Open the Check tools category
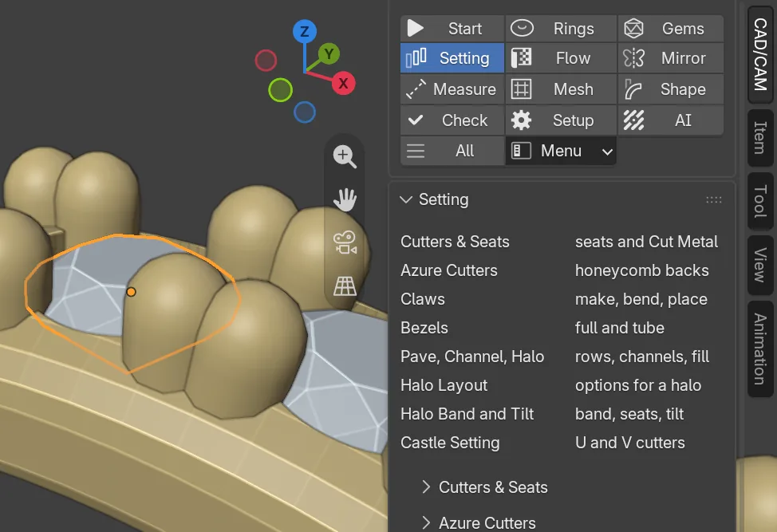This screenshot has width=777, height=532. coord(452,120)
